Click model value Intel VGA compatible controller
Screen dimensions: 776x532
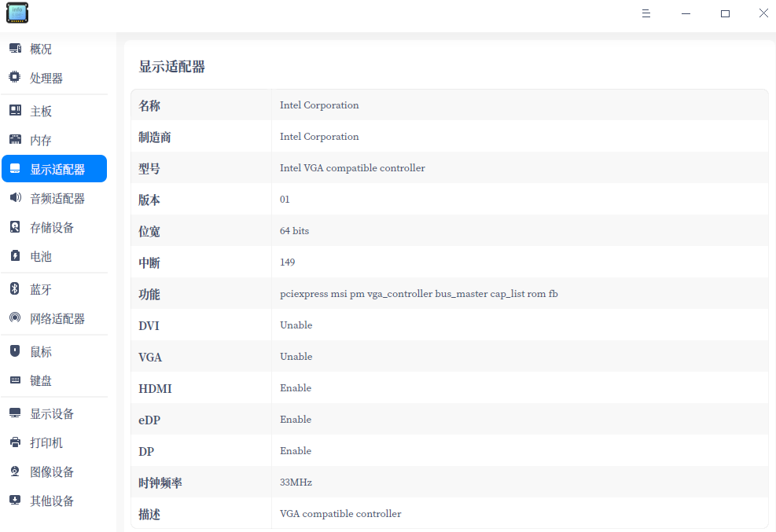[352, 168]
